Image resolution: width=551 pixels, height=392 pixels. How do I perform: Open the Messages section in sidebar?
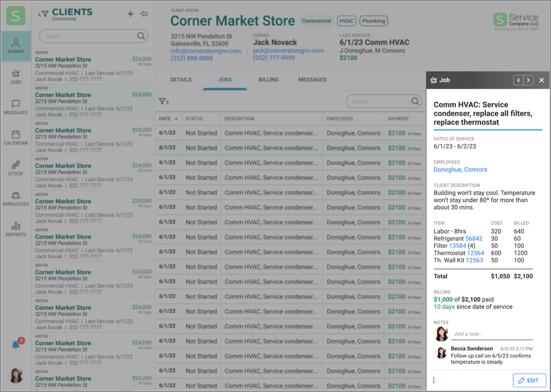pyautogui.click(x=16, y=107)
